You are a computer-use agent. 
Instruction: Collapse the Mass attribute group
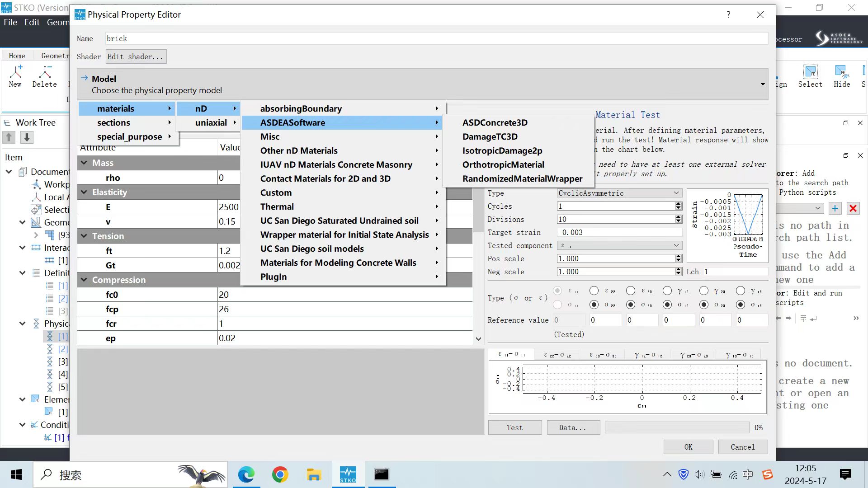[x=84, y=163]
